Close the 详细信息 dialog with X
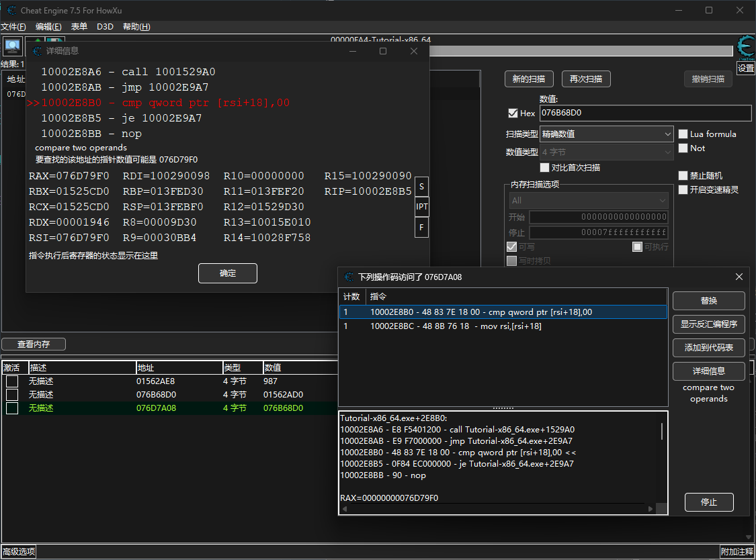The height and width of the screenshot is (560, 756). coord(414,51)
